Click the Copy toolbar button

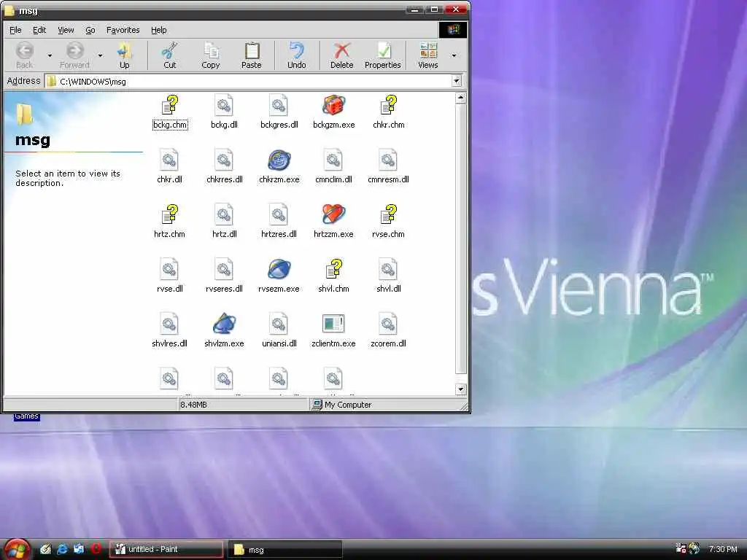click(211, 55)
